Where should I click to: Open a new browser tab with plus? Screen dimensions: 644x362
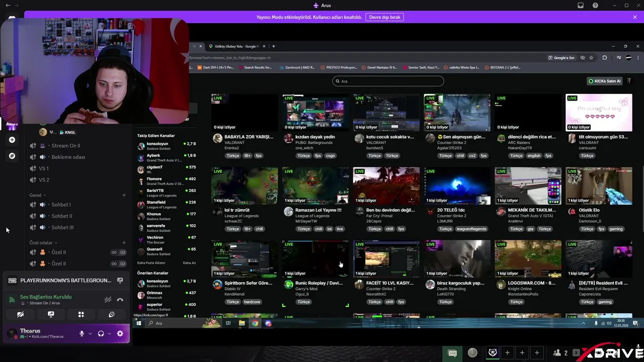[x=273, y=46]
